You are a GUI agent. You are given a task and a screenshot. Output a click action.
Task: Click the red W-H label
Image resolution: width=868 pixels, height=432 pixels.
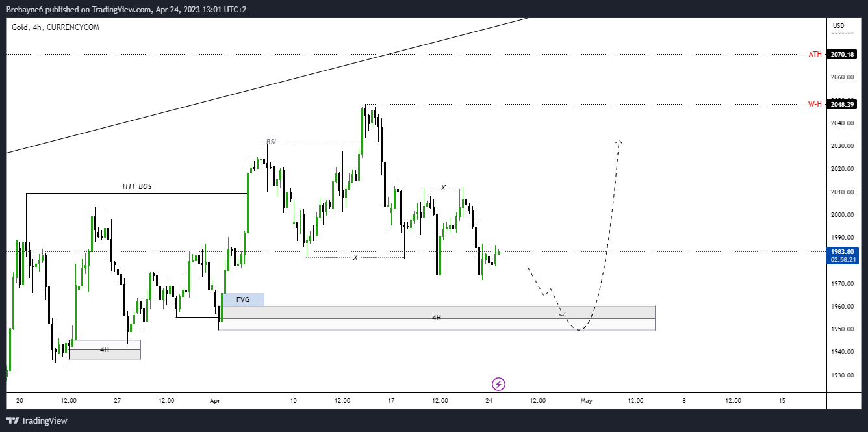pos(815,104)
